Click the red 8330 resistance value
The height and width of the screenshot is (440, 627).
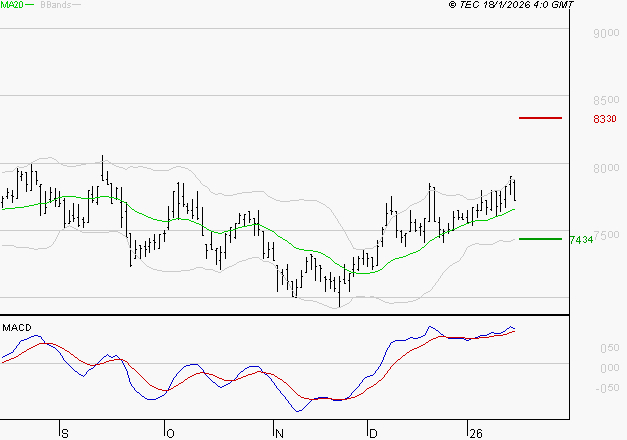pyautogui.click(x=605, y=119)
